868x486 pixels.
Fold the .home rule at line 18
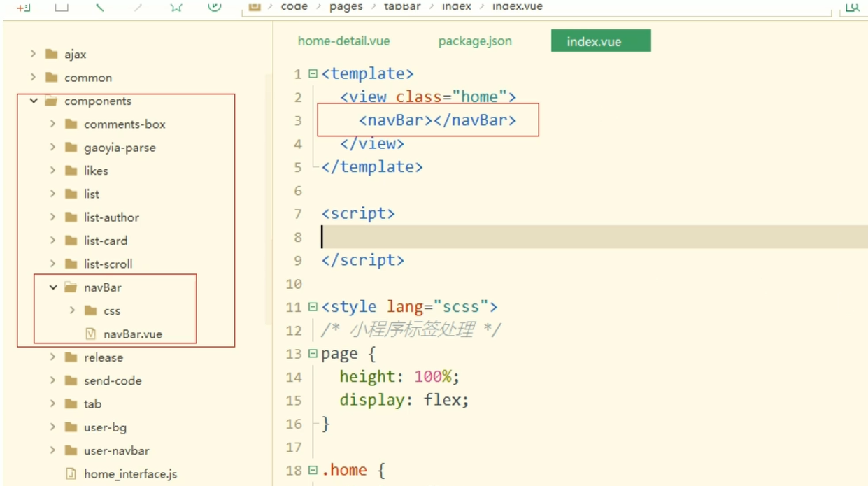(x=313, y=471)
